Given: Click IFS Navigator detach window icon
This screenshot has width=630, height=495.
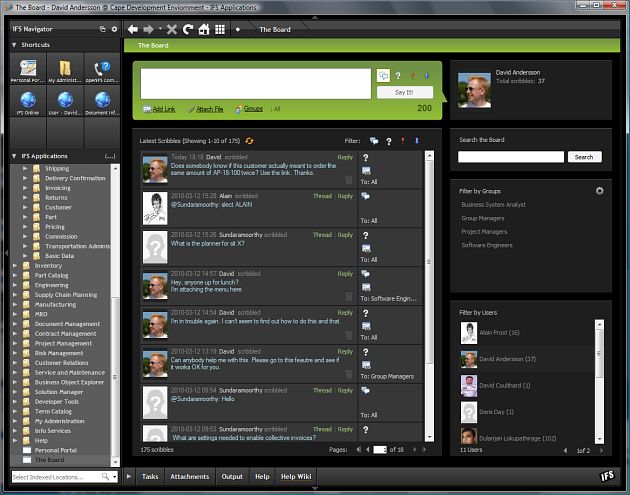Looking at the screenshot, I should tap(102, 29).
